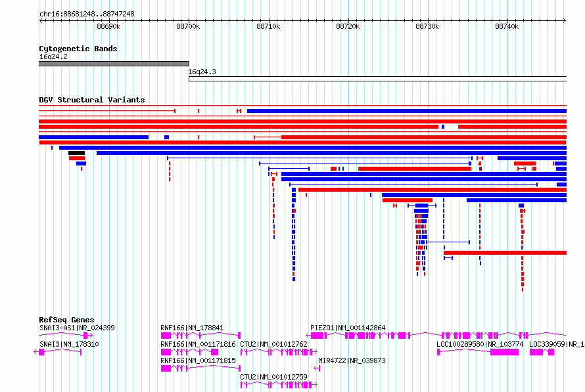Click the 88730k ruler position label

(x=427, y=26)
